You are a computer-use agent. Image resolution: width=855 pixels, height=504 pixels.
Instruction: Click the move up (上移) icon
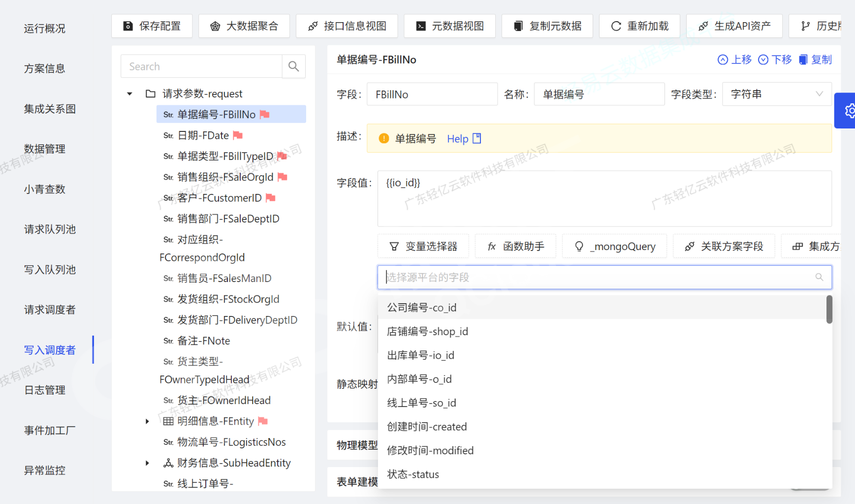click(x=723, y=60)
